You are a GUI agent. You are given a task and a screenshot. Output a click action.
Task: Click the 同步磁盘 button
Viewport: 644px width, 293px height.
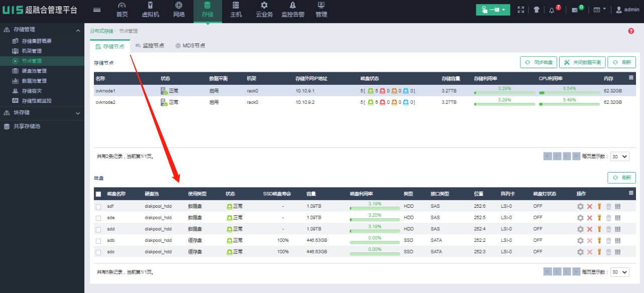point(539,62)
